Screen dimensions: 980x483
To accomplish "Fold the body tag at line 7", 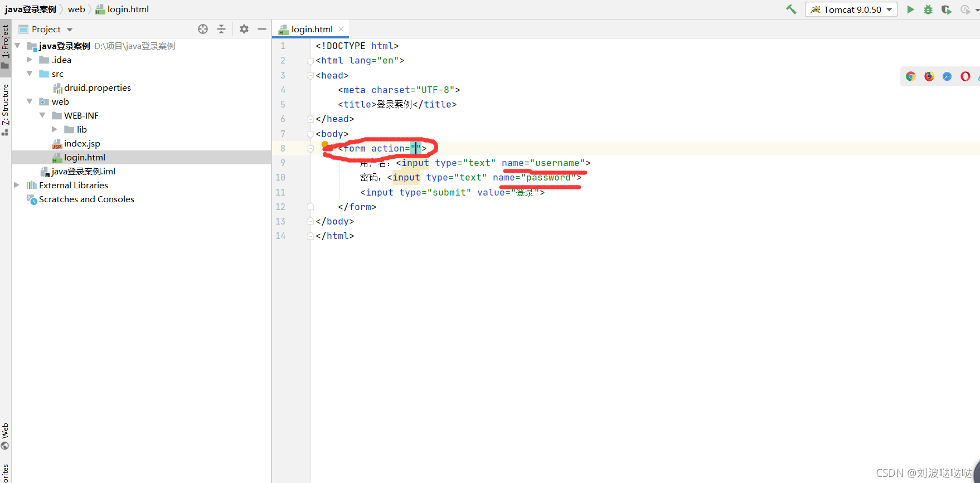I will point(311,134).
